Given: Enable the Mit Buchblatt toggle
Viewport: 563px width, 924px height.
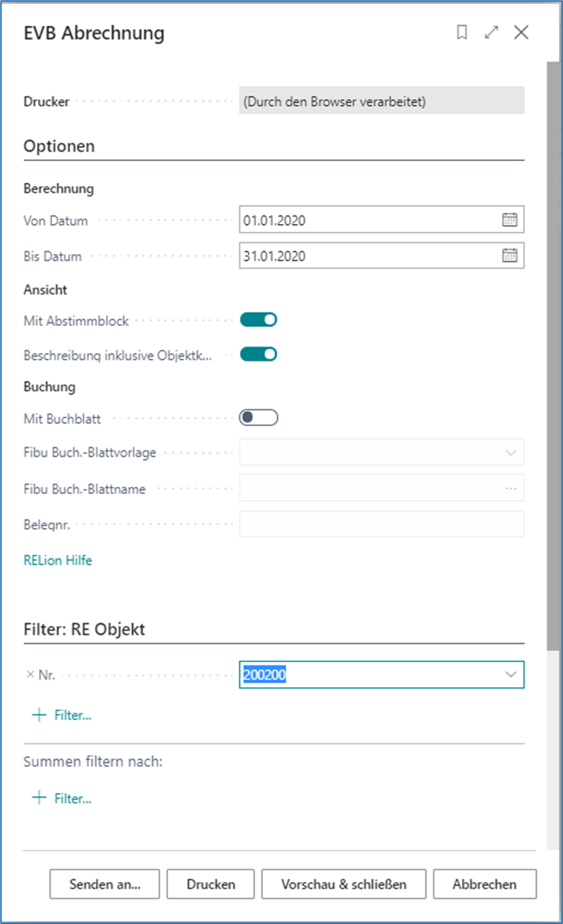Looking at the screenshot, I should point(258,417).
